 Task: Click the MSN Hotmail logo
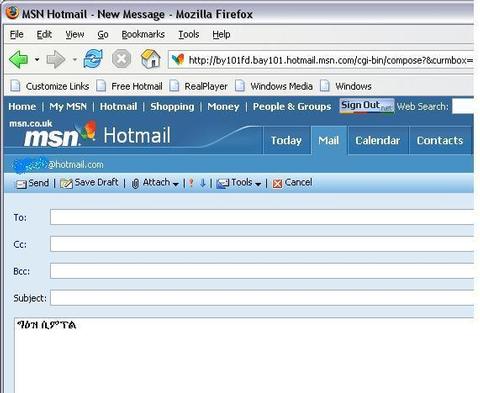97,135
